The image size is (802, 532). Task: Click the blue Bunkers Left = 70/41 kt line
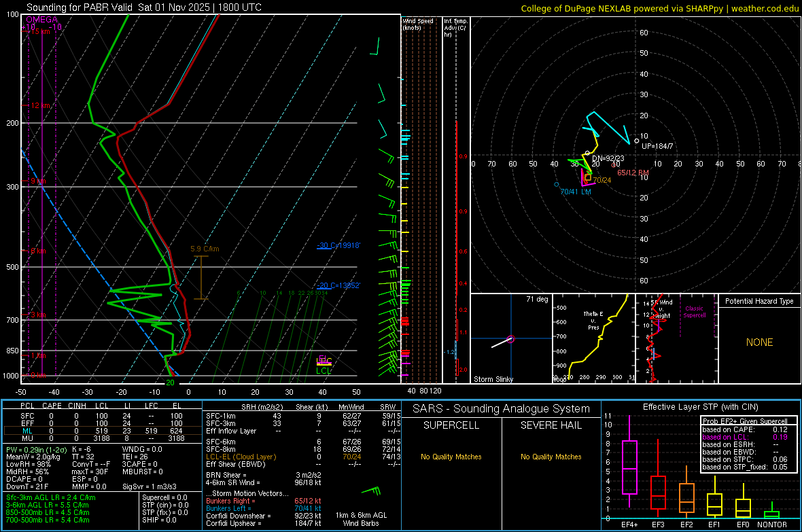pyautogui.click(x=264, y=508)
